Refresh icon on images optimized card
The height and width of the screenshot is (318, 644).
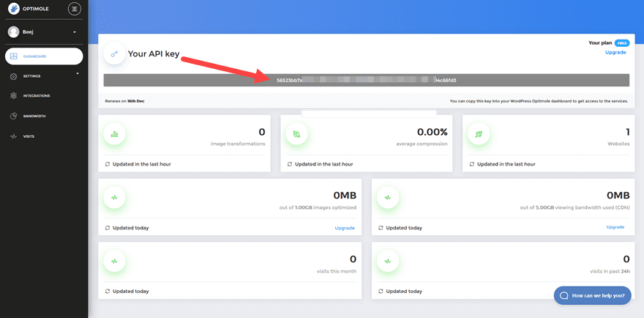click(x=108, y=228)
